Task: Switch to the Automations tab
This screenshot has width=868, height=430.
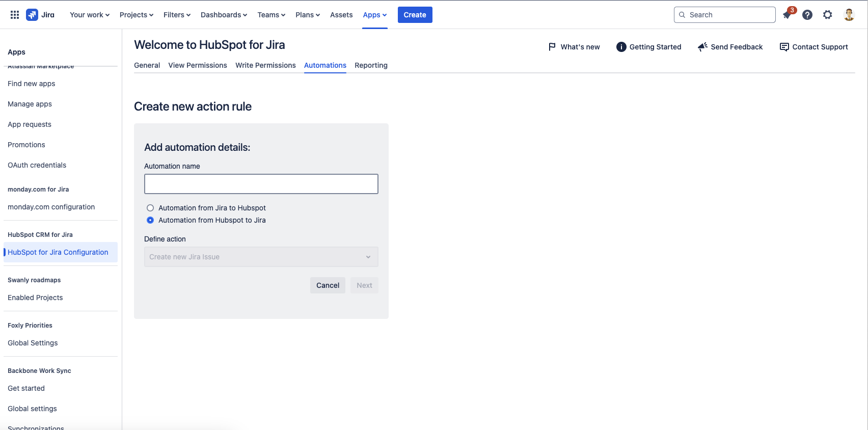Action: pos(325,65)
